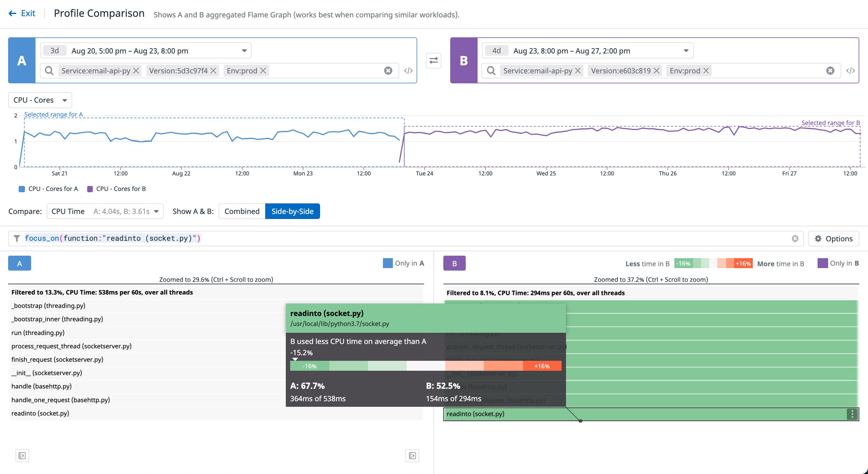This screenshot has width=868, height=474.
Task: Open the kebab menu on readinto frame in B
Action: [x=852, y=414]
